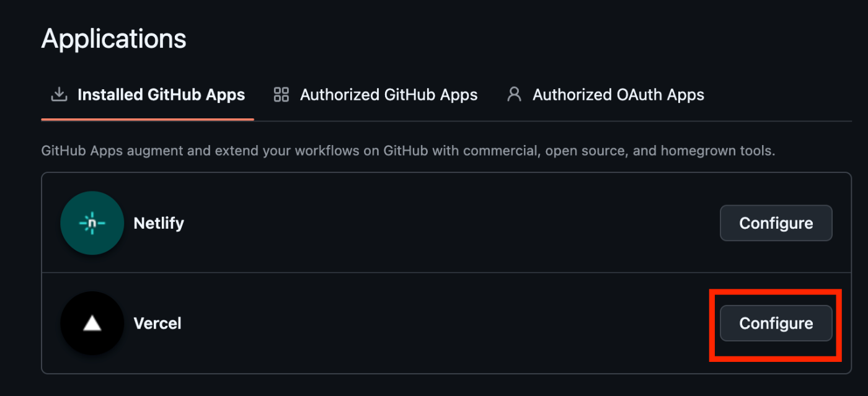Configure the Netlify app
The image size is (868, 396).
click(776, 223)
